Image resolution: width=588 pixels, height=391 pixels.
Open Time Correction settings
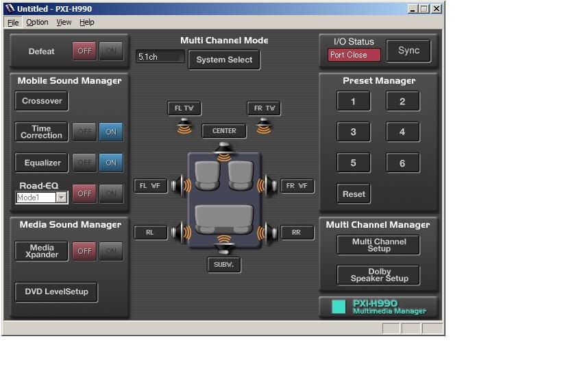pyautogui.click(x=42, y=132)
